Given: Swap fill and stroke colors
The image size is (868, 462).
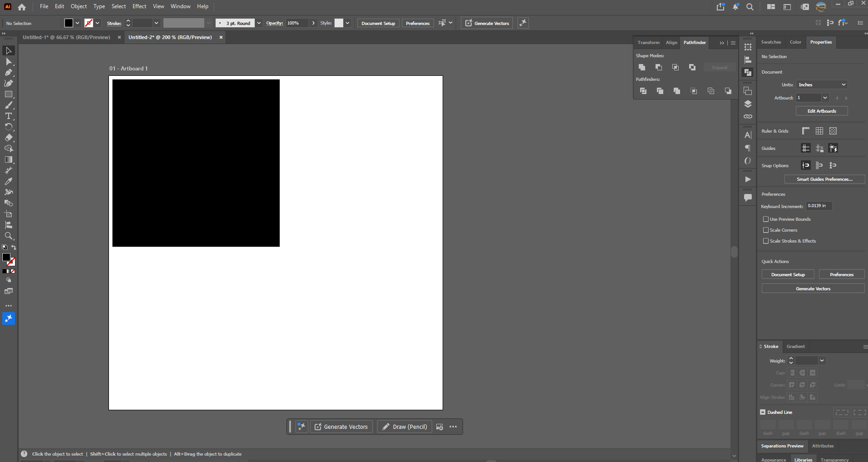Looking at the screenshot, I should pos(14,248).
